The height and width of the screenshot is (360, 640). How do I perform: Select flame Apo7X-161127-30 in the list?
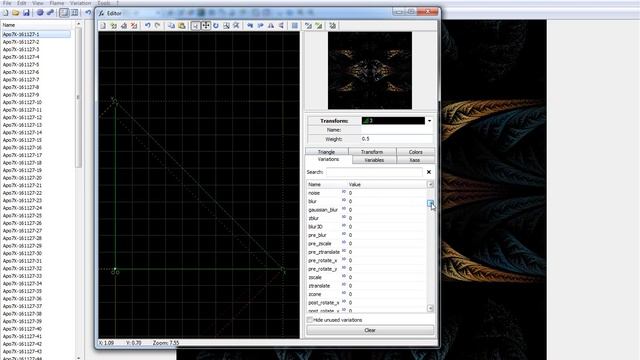[x=22, y=253]
